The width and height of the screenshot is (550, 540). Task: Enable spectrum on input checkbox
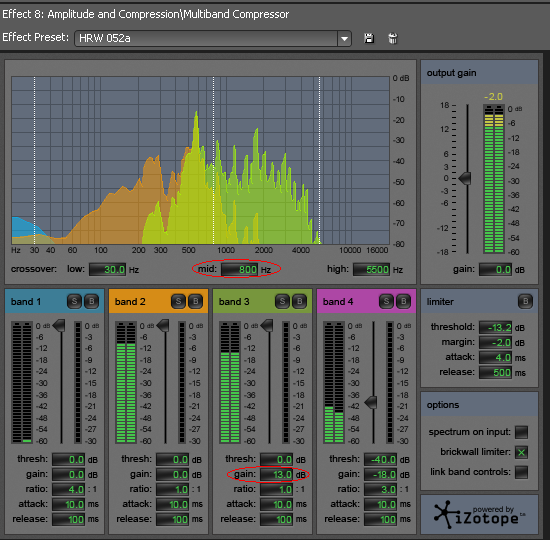(x=521, y=432)
